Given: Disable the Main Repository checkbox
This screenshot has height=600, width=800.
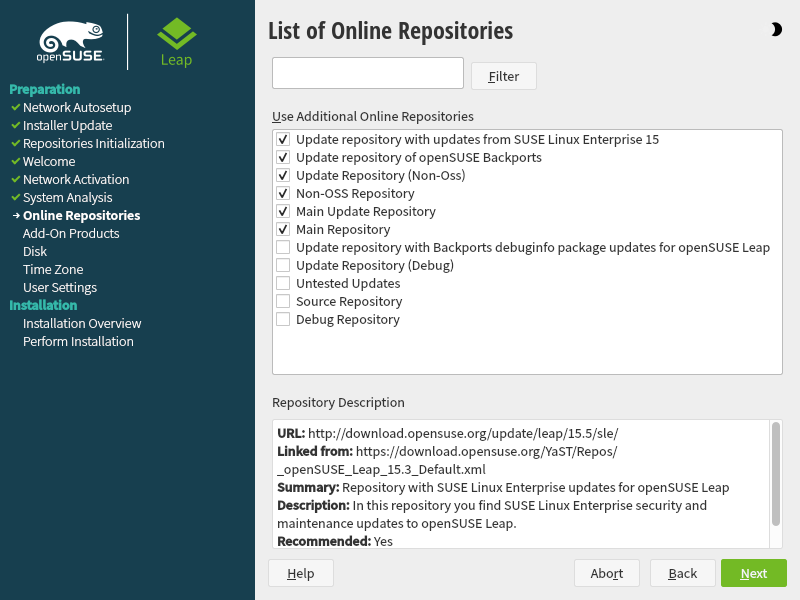Looking at the screenshot, I should click(x=283, y=229).
